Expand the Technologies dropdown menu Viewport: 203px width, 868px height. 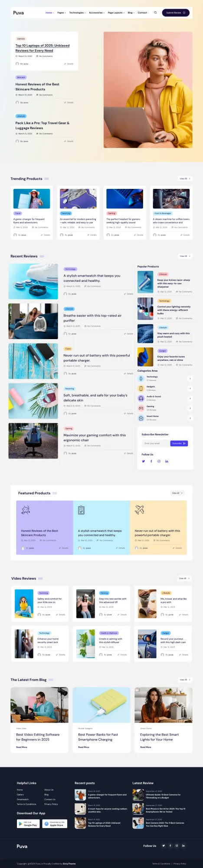click(x=77, y=13)
